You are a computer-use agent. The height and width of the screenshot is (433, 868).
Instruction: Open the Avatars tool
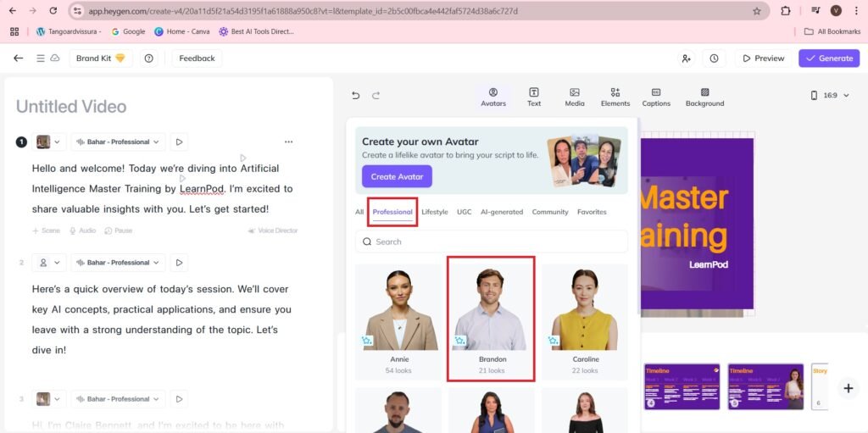pyautogui.click(x=493, y=97)
